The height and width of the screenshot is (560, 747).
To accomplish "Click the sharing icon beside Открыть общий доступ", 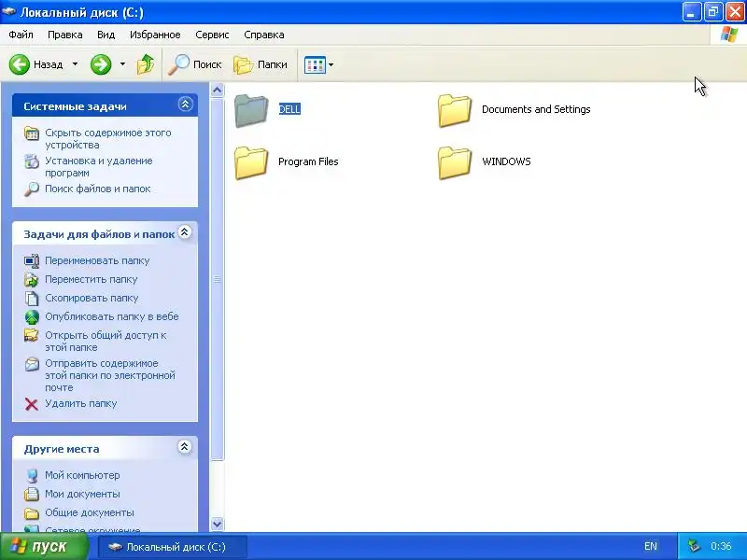I will click(x=32, y=335).
